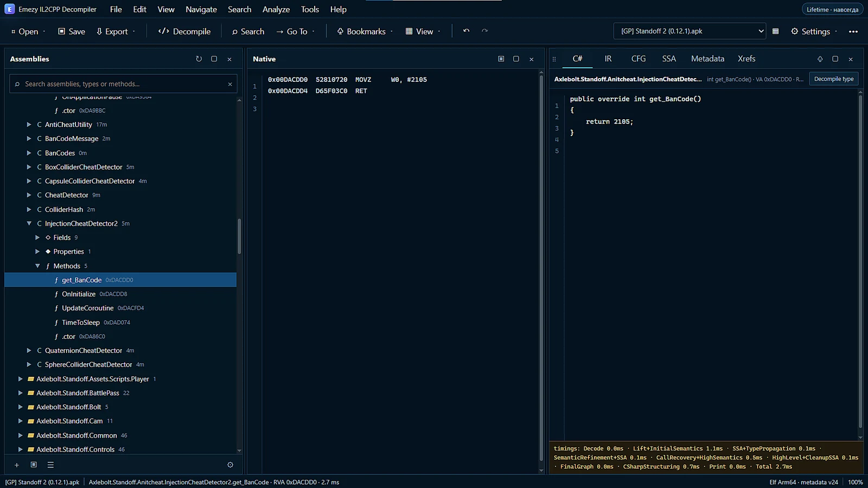Click the square icon in Assemblies footer
The width and height of the screenshot is (868, 488).
tap(34, 465)
